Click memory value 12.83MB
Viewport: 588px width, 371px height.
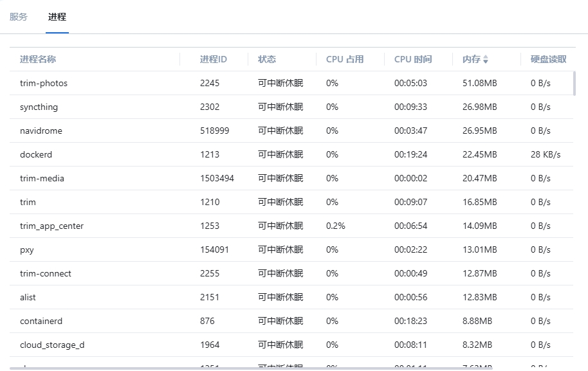(x=480, y=297)
